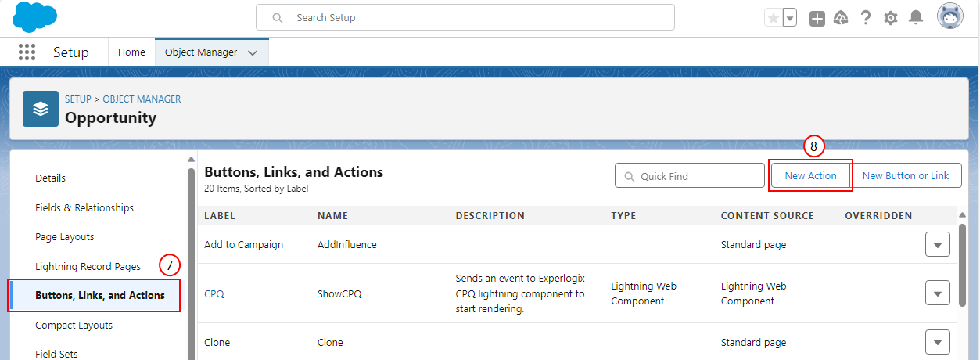Click the Quick Find input box

[x=690, y=176]
